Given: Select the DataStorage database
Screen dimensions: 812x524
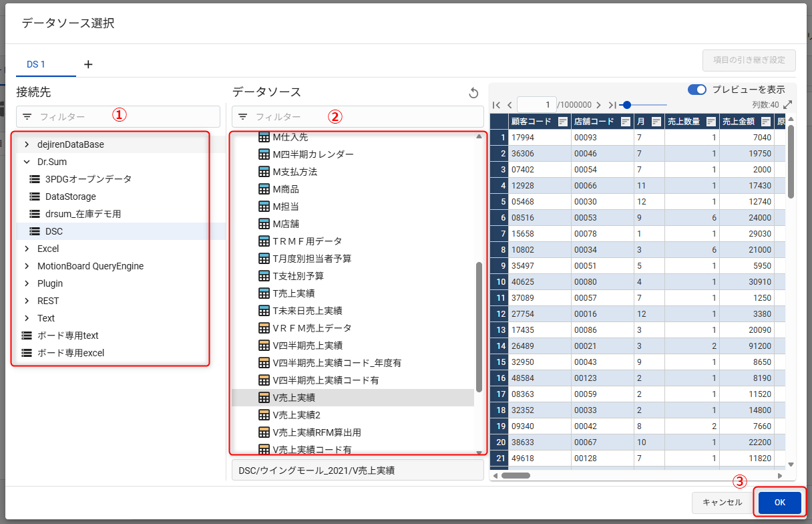Looking at the screenshot, I should 70,196.
